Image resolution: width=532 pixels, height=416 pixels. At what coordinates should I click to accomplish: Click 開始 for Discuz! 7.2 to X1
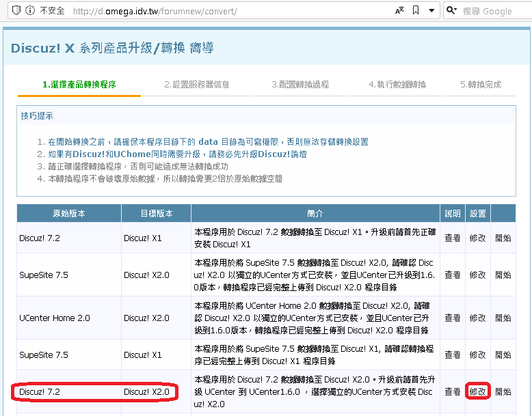coord(503,238)
